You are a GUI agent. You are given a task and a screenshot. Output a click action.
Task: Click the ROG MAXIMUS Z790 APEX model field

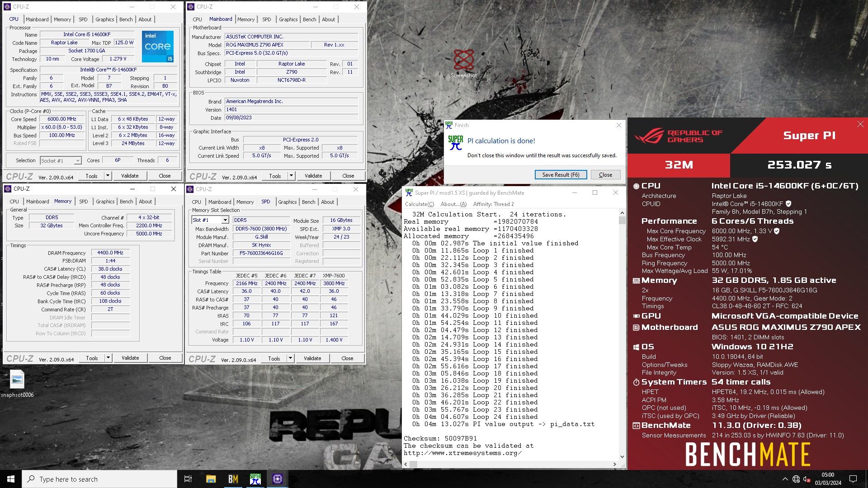point(267,45)
